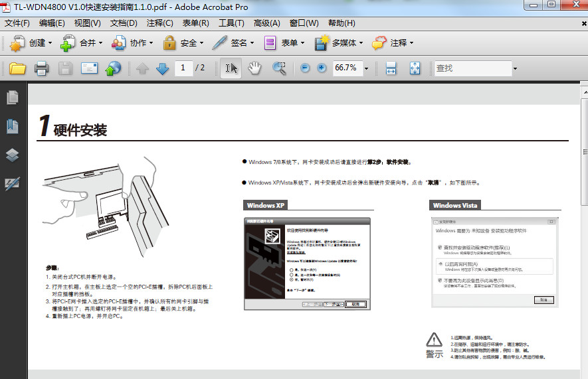Click the PCI-E card installation illustration

(106, 207)
